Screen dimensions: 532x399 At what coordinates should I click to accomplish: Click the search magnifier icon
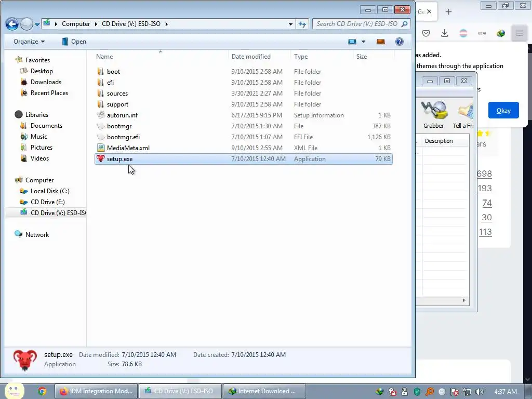[x=404, y=24]
